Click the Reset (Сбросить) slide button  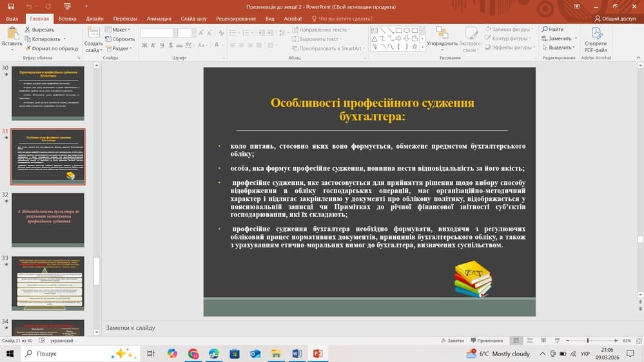[121, 39]
